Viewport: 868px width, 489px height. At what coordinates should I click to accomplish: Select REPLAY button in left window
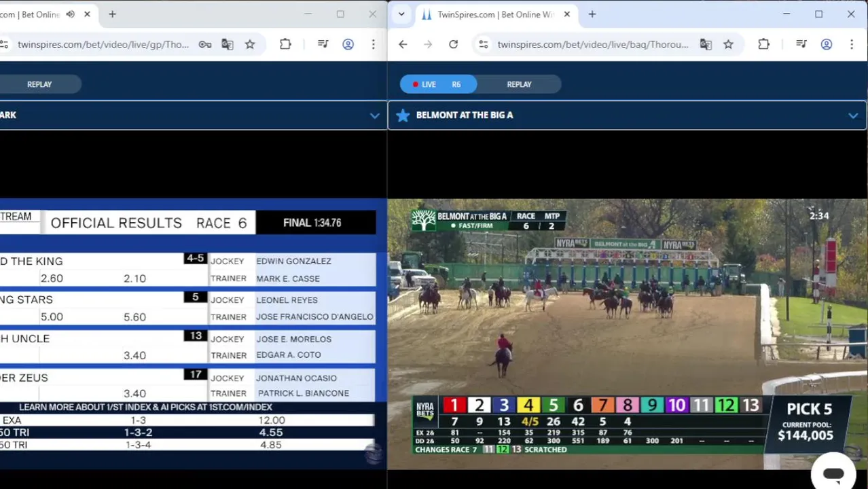[x=39, y=84]
